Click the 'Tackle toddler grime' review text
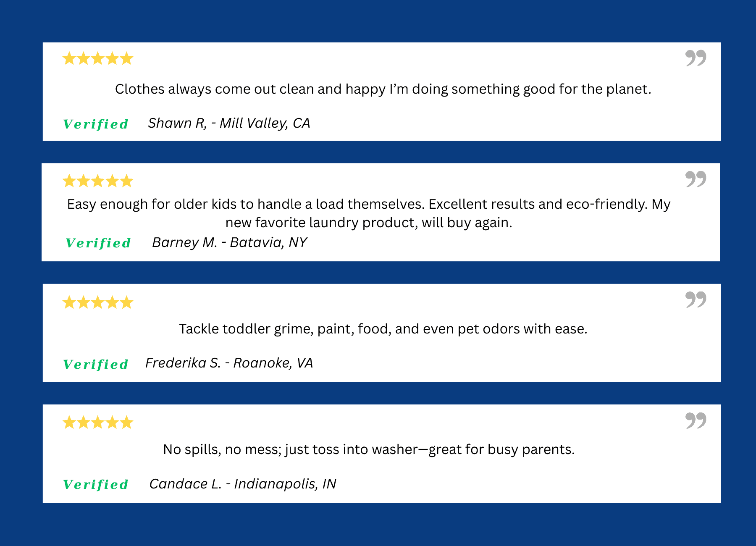 [x=383, y=329]
